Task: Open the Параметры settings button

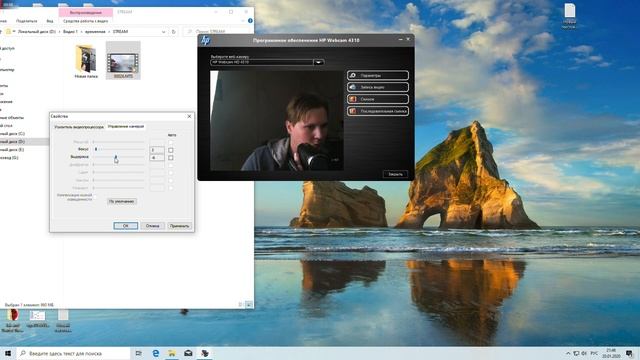Action: (378, 76)
